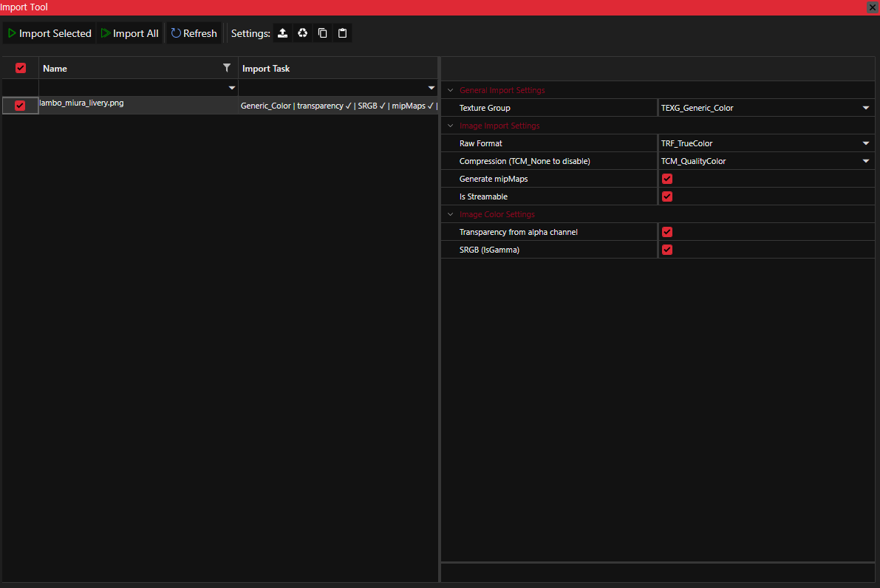Collapse General Import Settings section

pyautogui.click(x=450, y=90)
